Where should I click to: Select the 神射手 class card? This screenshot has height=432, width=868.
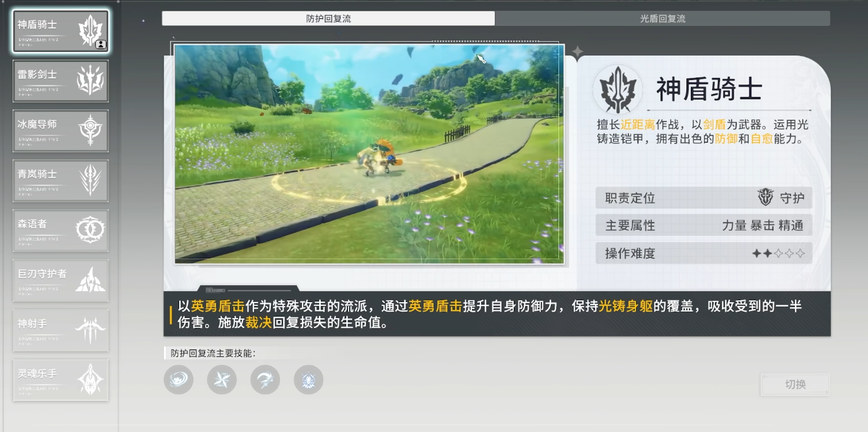click(x=61, y=330)
